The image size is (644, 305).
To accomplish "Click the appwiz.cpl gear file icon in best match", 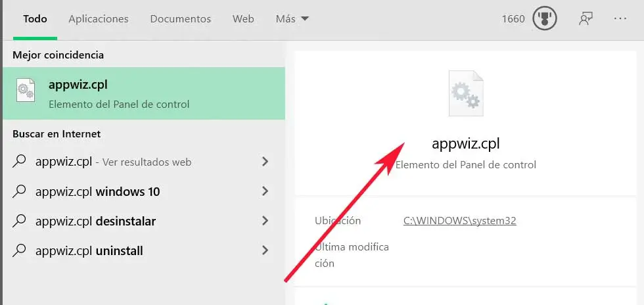I will click(26, 90).
